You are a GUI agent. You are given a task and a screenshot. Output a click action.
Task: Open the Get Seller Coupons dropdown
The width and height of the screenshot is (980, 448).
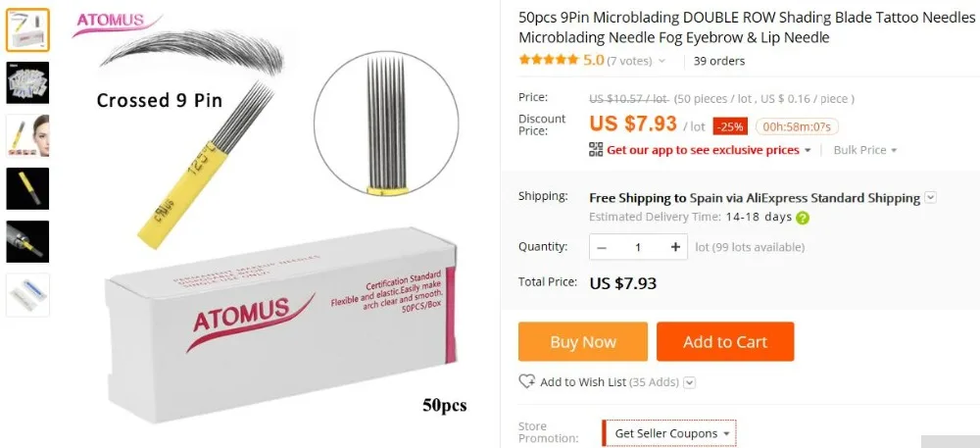tap(668, 433)
